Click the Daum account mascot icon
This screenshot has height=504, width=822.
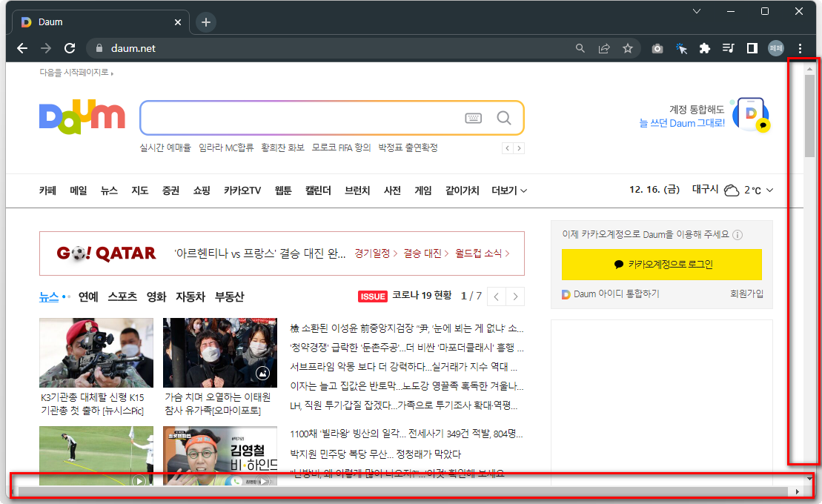pyautogui.click(x=752, y=115)
